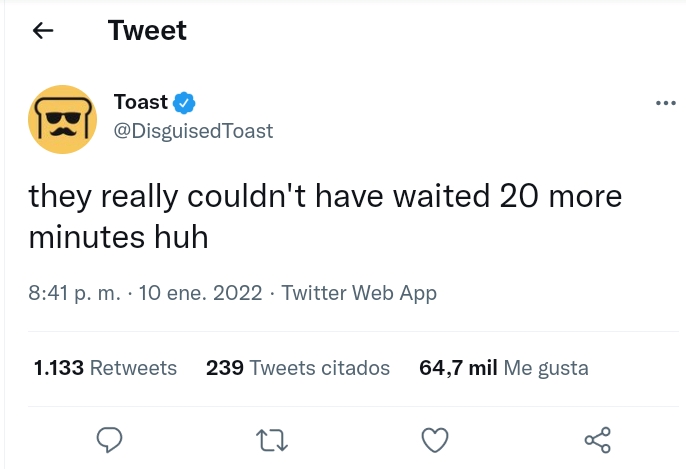This screenshot has width=686, height=469.
Task: Go back using the left arrow
Action: (42, 31)
